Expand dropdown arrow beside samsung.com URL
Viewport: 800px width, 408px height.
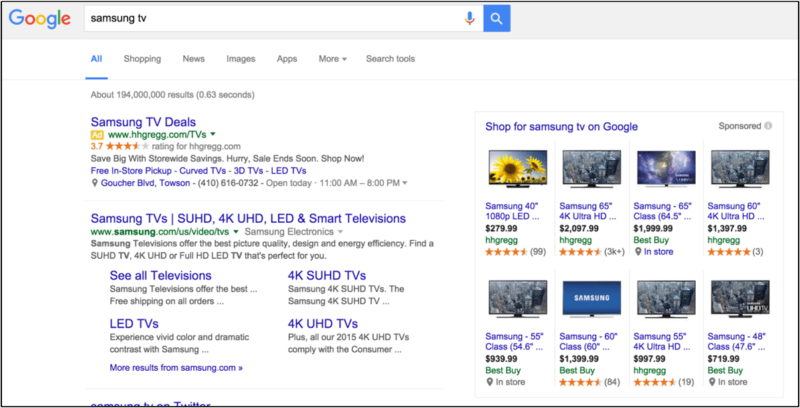236,232
